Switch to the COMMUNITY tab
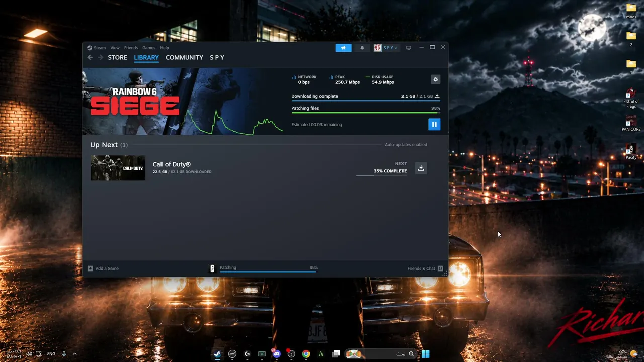This screenshot has height=362, width=644. click(184, 57)
